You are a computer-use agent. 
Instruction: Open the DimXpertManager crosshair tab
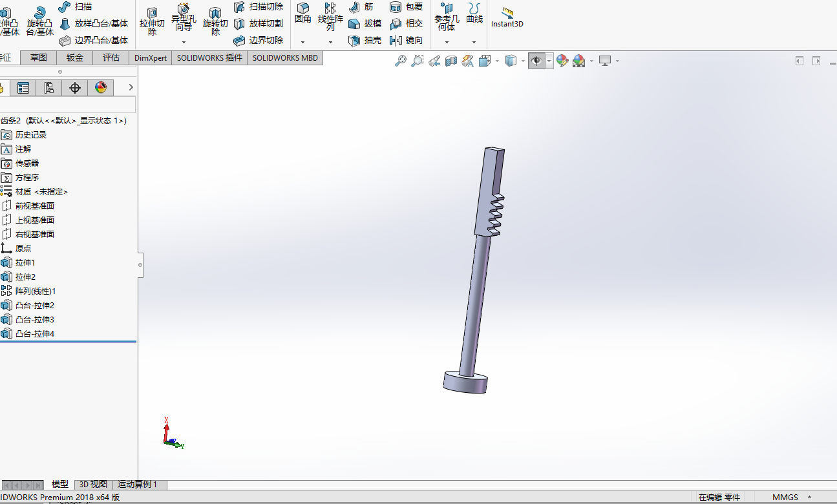pos(75,88)
